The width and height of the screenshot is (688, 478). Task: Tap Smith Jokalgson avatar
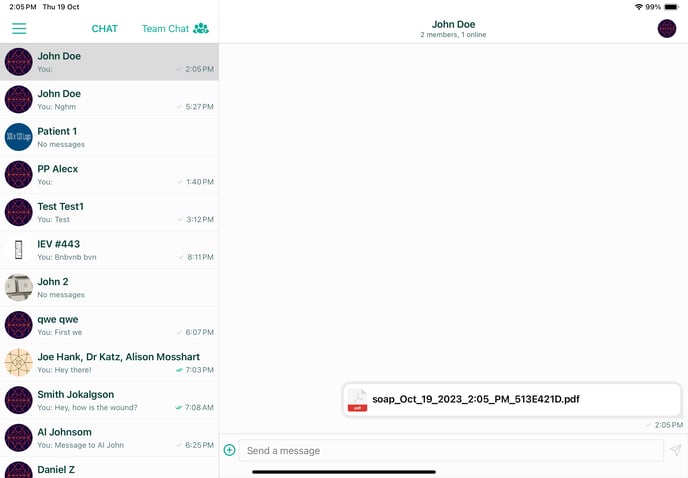(18, 400)
